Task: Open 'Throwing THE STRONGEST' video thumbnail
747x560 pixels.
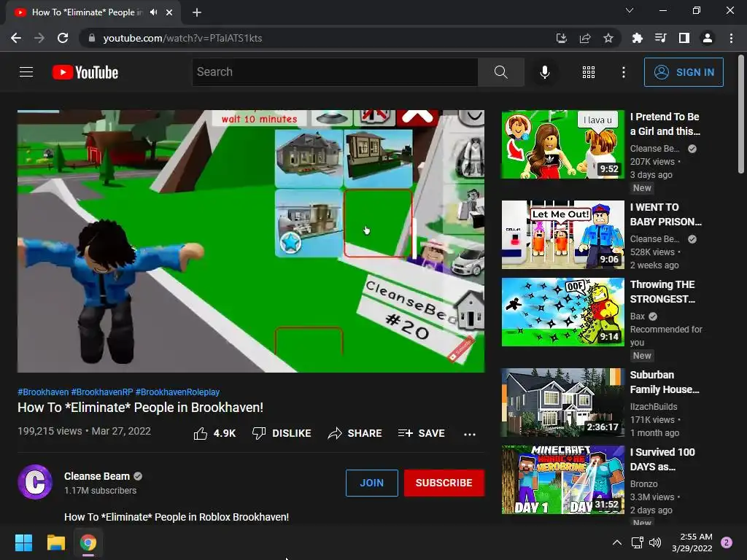Action: pos(562,312)
